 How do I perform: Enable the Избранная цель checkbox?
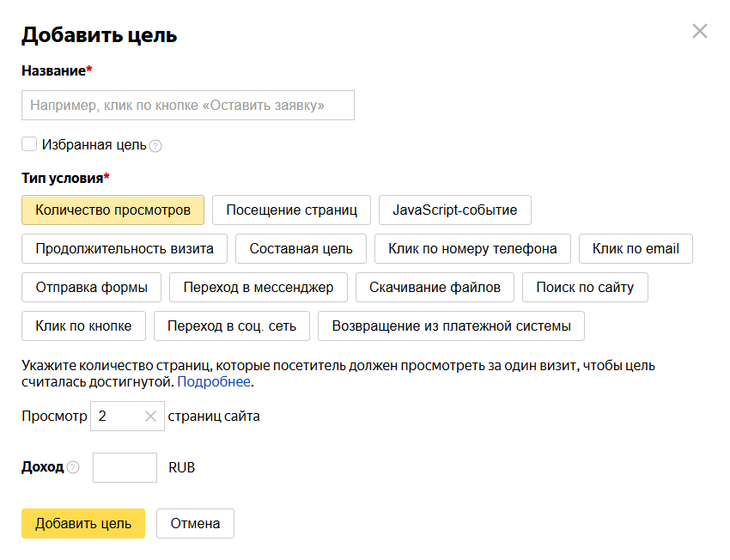[29, 144]
